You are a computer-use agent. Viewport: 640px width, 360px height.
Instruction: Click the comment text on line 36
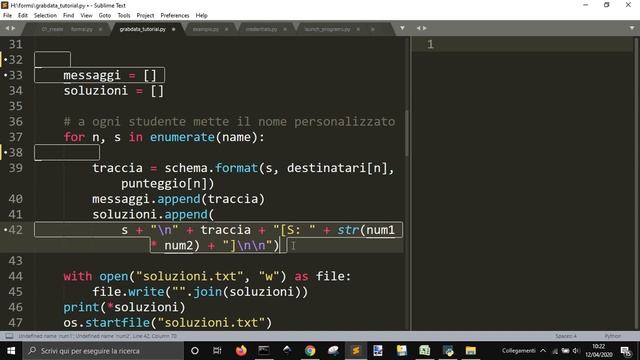(x=229, y=122)
